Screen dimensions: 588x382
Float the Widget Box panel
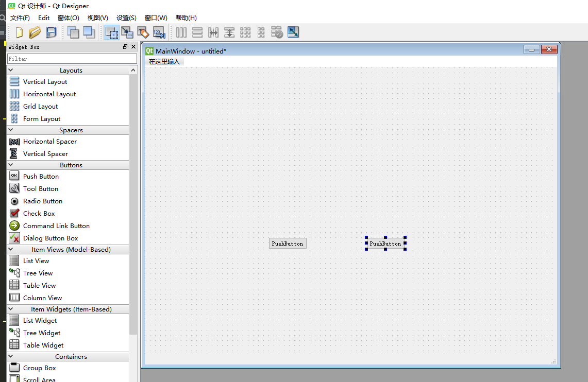tap(125, 47)
